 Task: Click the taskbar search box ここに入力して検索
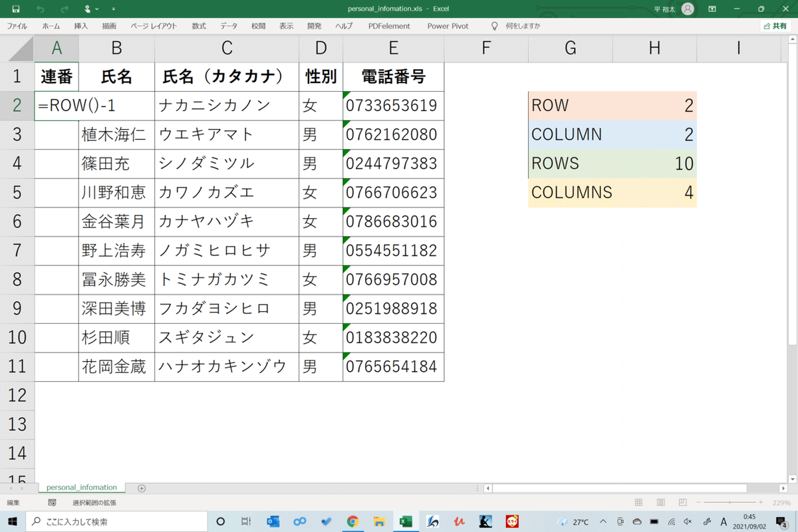tap(118, 522)
